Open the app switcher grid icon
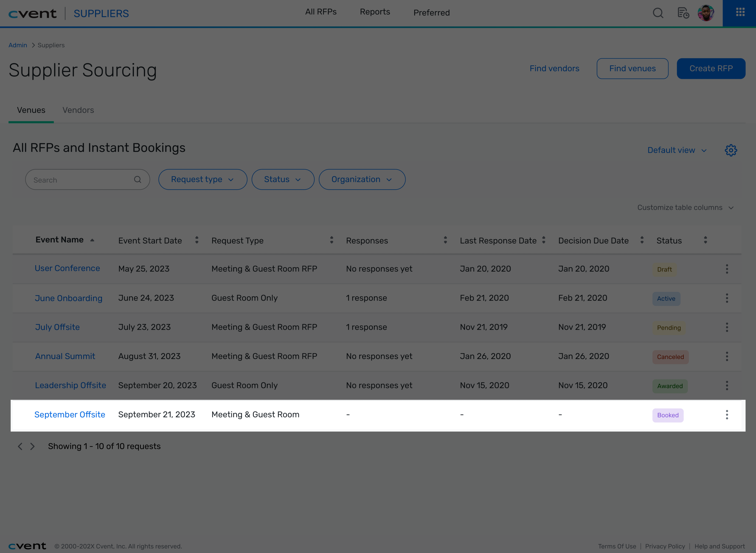 click(x=740, y=12)
